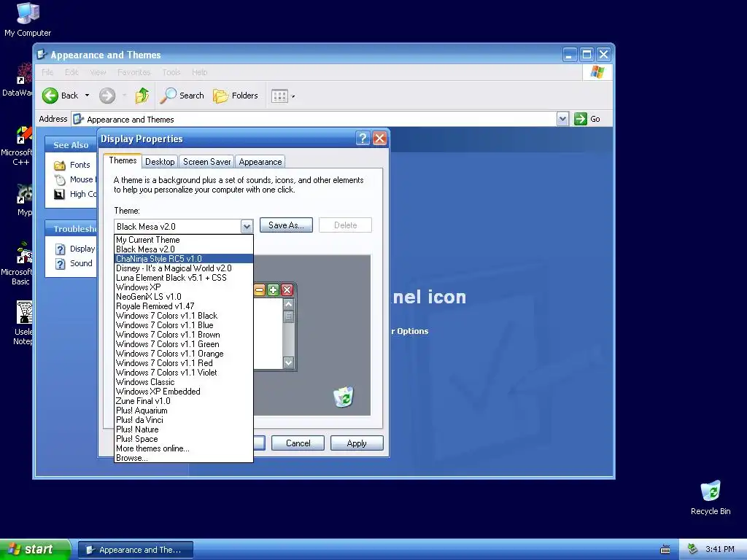Choose Plus! da Vinci theme
Image resolution: width=747 pixels, height=560 pixels.
tap(184, 420)
